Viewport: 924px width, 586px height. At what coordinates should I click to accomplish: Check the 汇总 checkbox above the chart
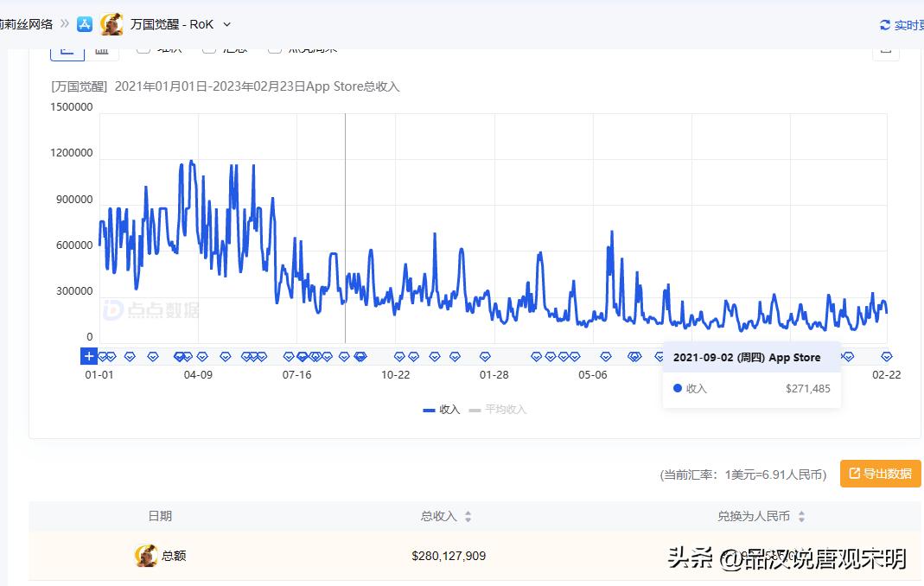(208, 48)
